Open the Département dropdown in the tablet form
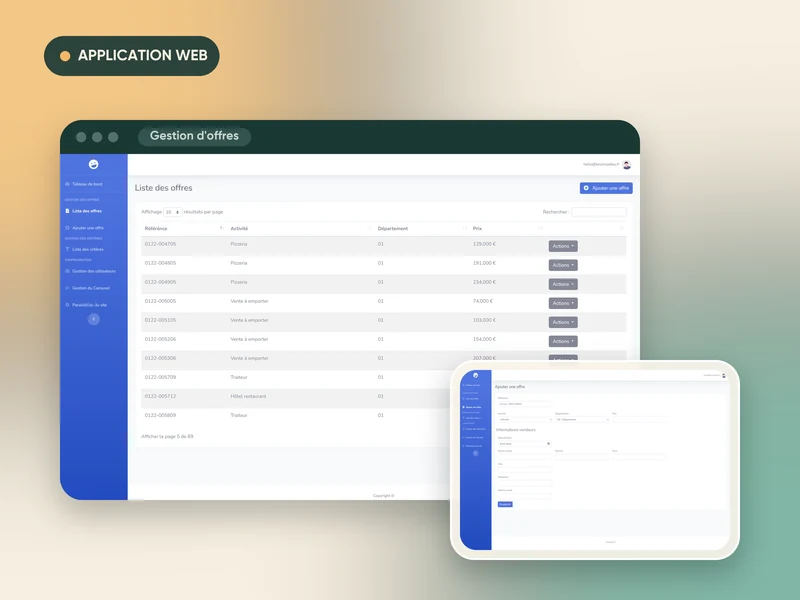This screenshot has height=600, width=800. pos(582,419)
